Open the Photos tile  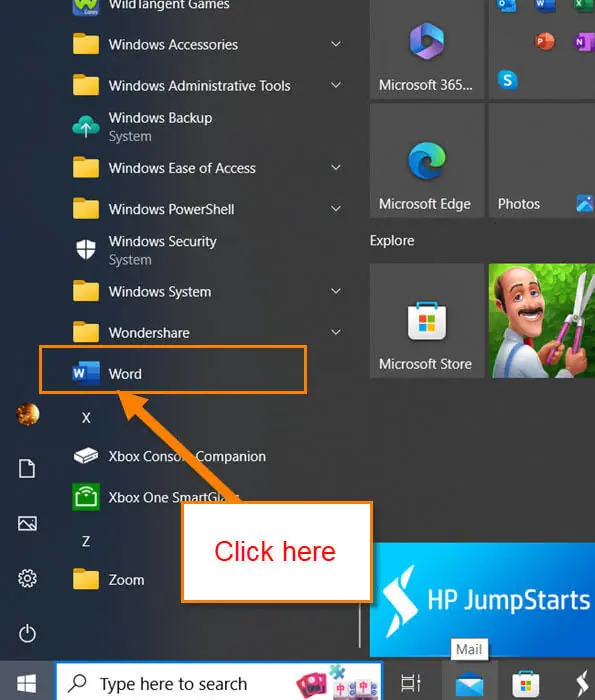[x=542, y=161]
